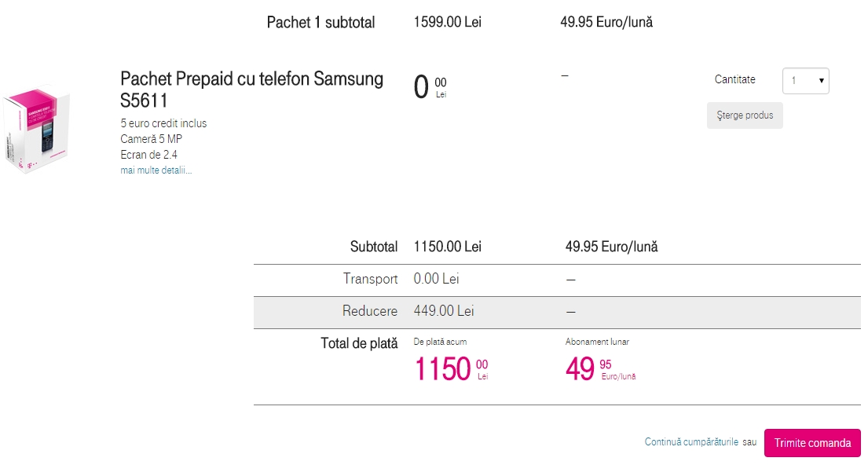Open the 'mai multe detalii...' link

pyautogui.click(x=156, y=170)
